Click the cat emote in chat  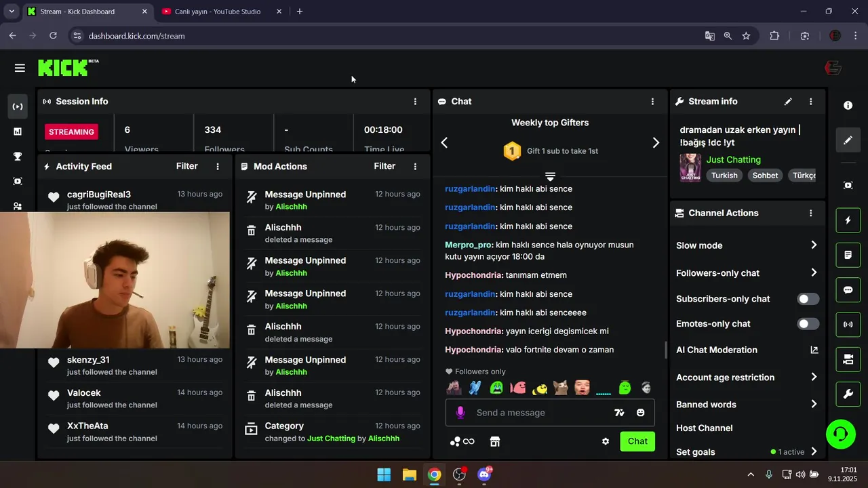[x=561, y=388]
